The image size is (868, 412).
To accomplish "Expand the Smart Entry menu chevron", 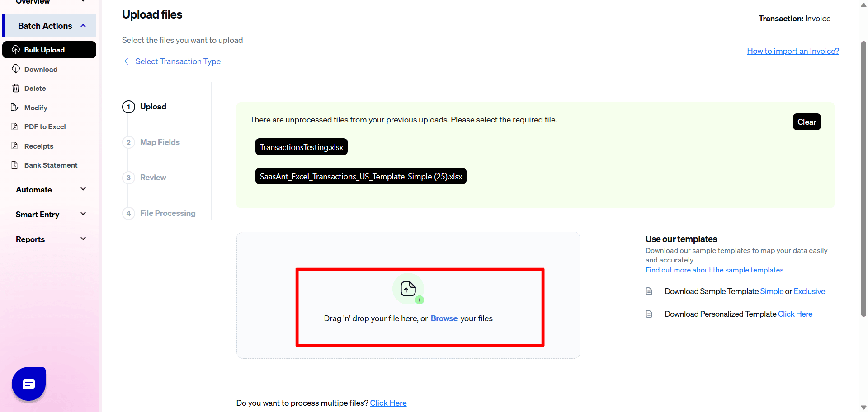I will (83, 214).
